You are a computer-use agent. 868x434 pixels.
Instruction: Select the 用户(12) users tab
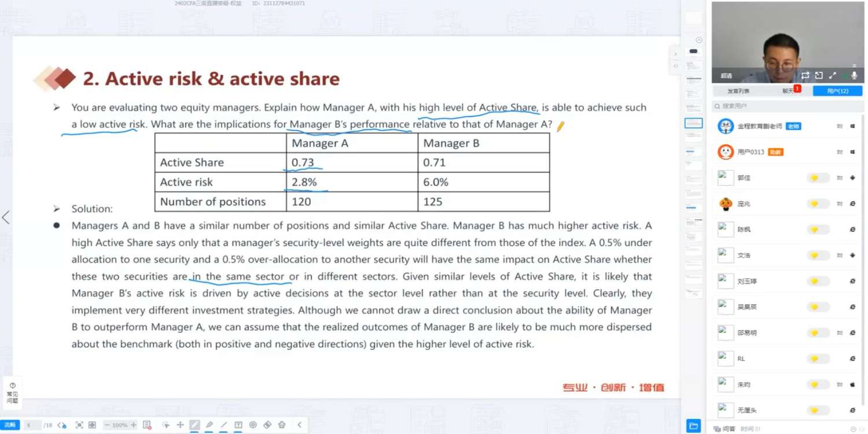[x=837, y=91]
